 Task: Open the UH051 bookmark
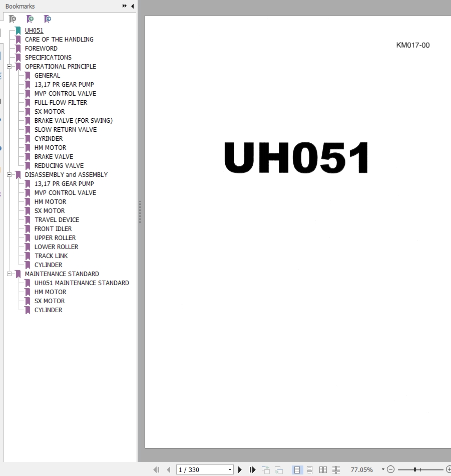point(34,31)
